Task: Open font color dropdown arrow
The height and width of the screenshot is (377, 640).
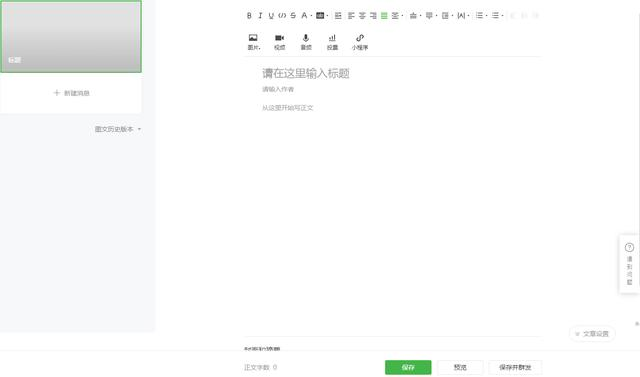Action: pos(311,16)
